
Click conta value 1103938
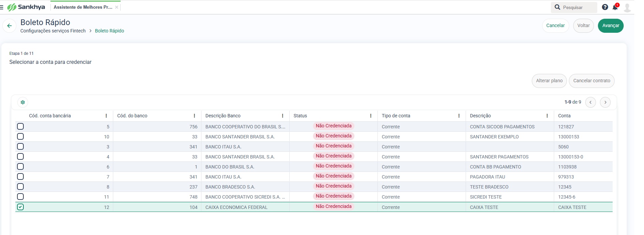coord(567,167)
